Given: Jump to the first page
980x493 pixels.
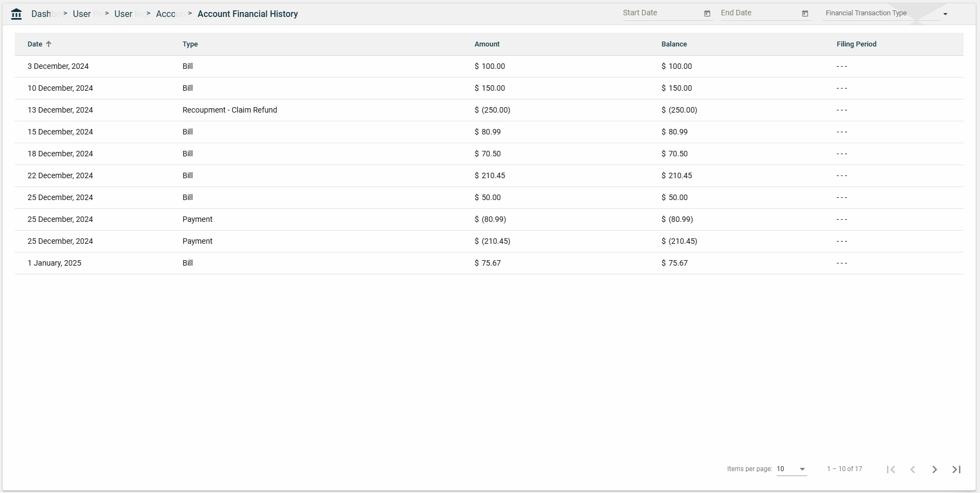Looking at the screenshot, I should pos(890,469).
